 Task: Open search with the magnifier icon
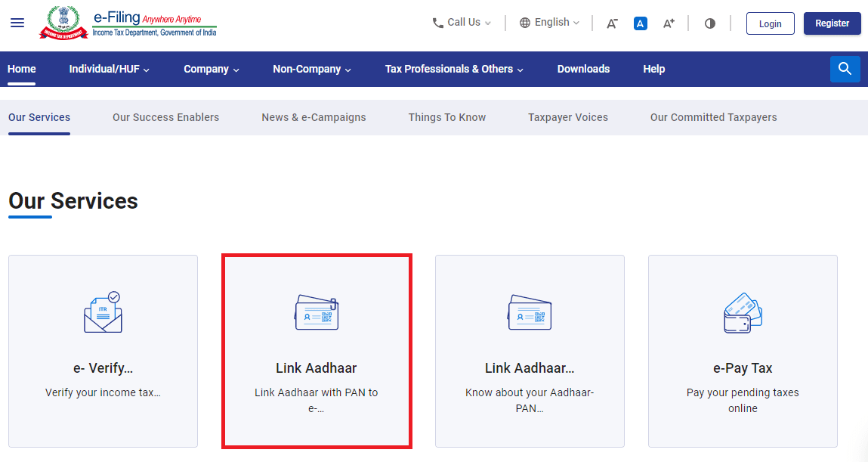[845, 69]
